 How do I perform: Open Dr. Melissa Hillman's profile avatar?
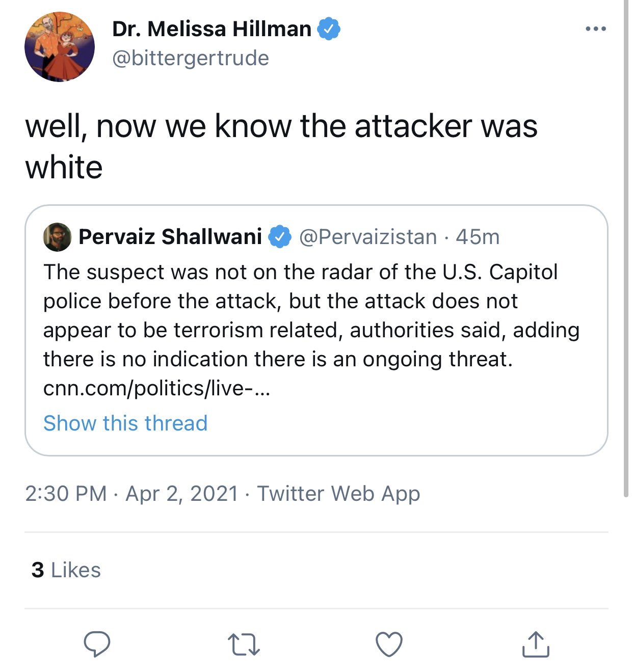(60, 46)
